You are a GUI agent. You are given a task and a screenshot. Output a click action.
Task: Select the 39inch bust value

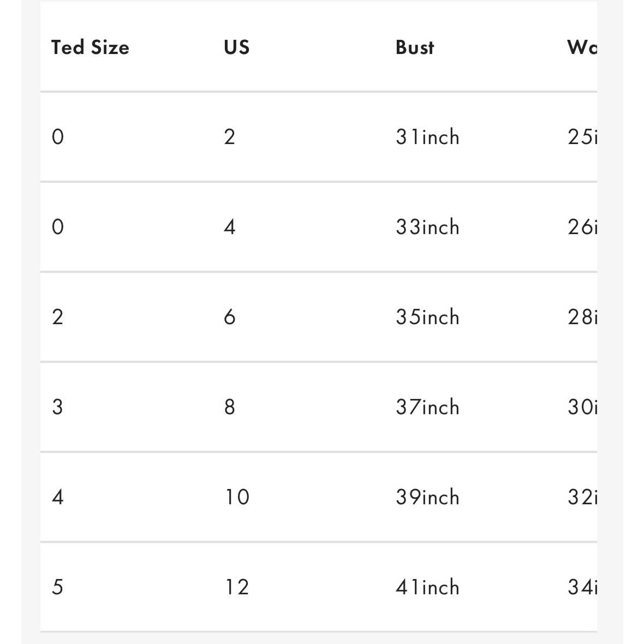pos(427,497)
